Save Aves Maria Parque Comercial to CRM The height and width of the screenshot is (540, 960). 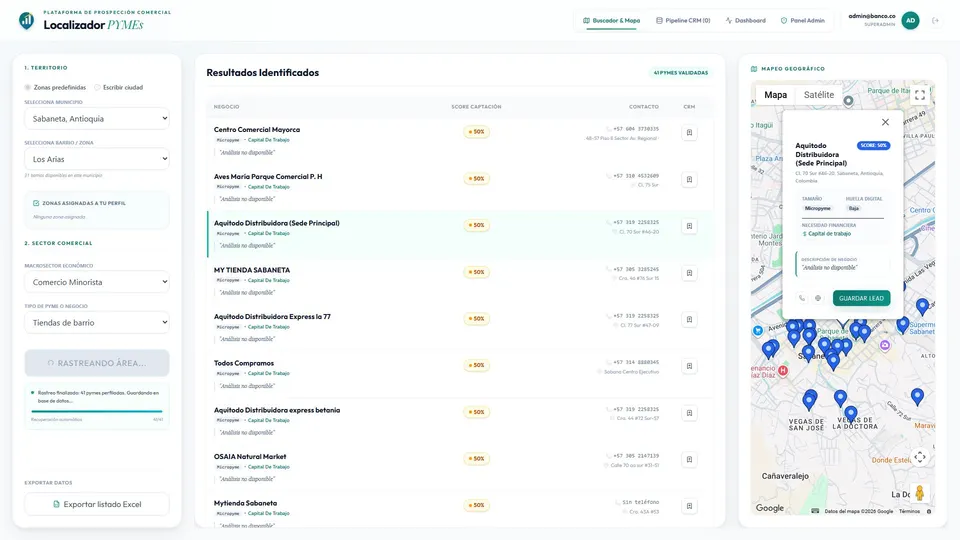tap(689, 179)
